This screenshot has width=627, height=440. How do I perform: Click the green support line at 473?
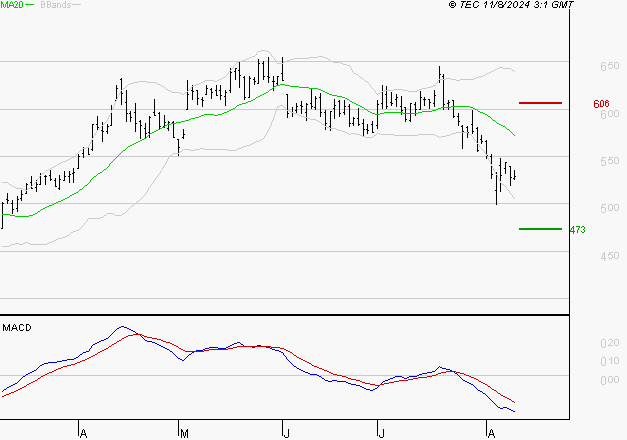pyautogui.click(x=540, y=229)
